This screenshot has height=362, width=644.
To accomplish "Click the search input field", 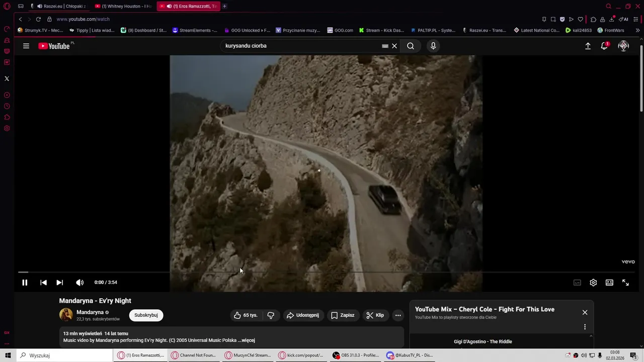I will 302,46.
